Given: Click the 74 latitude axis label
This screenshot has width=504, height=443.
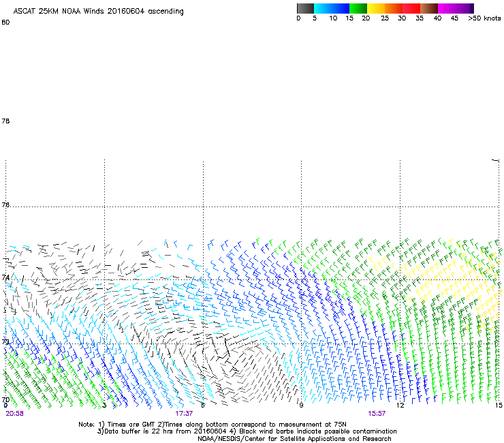Looking at the screenshot, I should pyautogui.click(x=5, y=277).
